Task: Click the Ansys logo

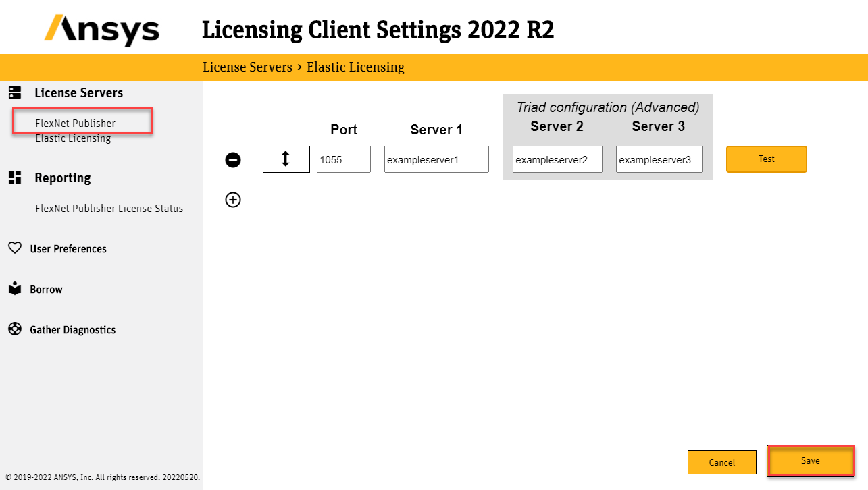Action: [x=102, y=31]
